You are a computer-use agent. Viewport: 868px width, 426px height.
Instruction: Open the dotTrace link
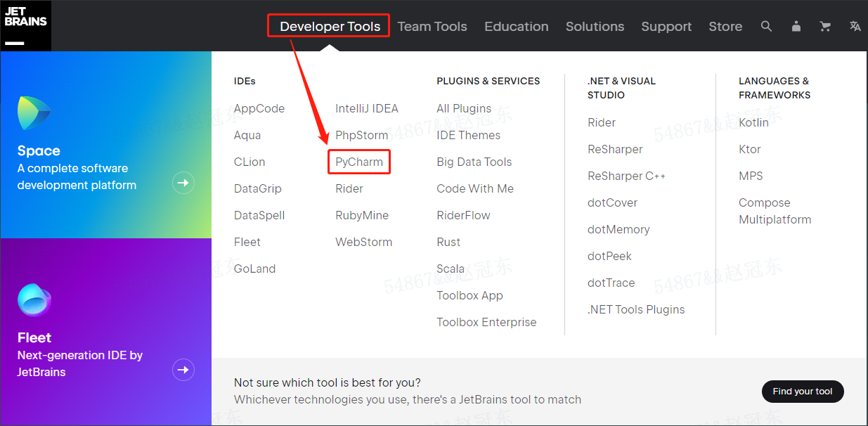coord(611,283)
